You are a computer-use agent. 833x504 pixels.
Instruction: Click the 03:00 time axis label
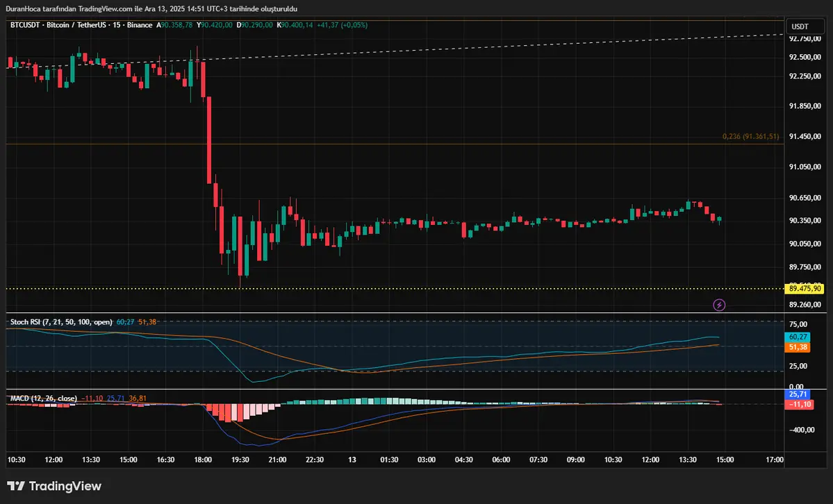[426, 460]
